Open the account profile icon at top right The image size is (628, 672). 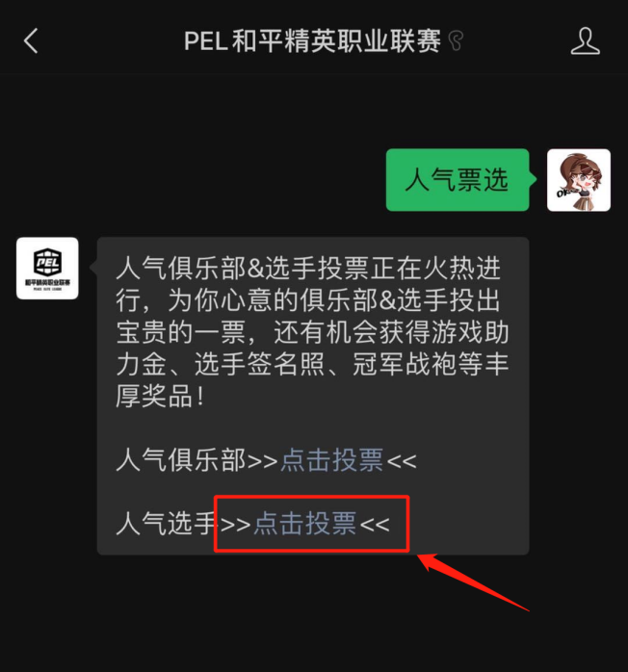585,40
